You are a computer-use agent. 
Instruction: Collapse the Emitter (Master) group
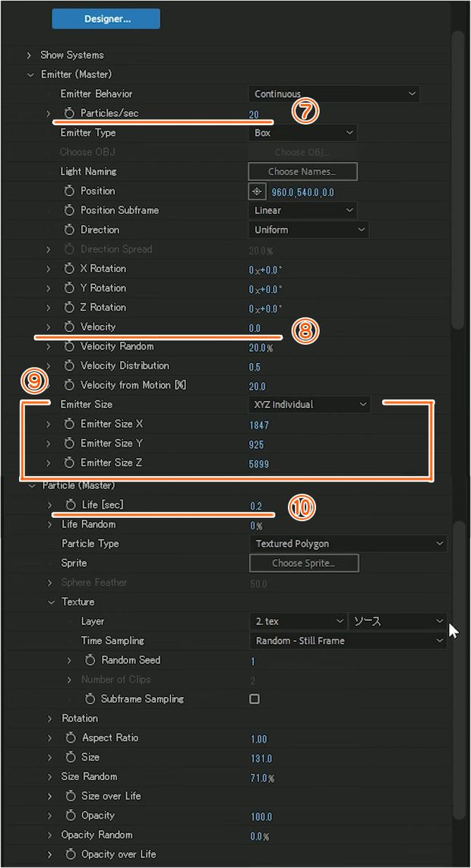click(x=30, y=74)
